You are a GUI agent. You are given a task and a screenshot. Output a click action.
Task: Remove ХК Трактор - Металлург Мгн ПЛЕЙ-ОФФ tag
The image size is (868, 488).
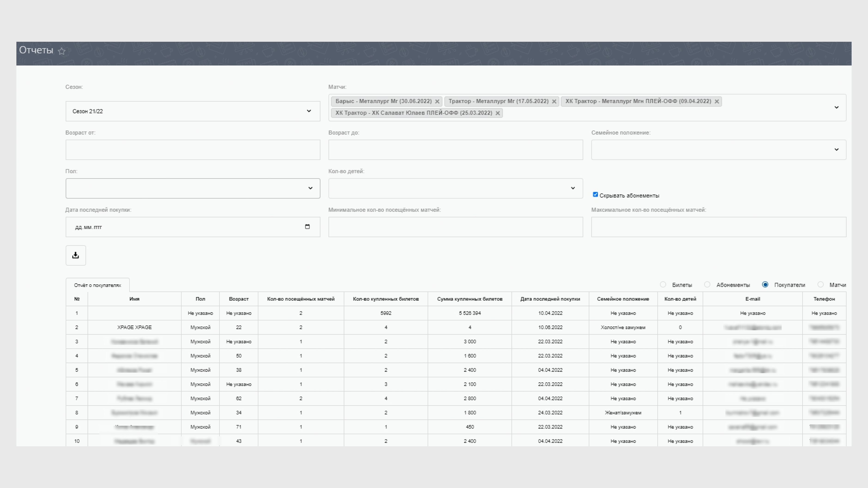717,101
